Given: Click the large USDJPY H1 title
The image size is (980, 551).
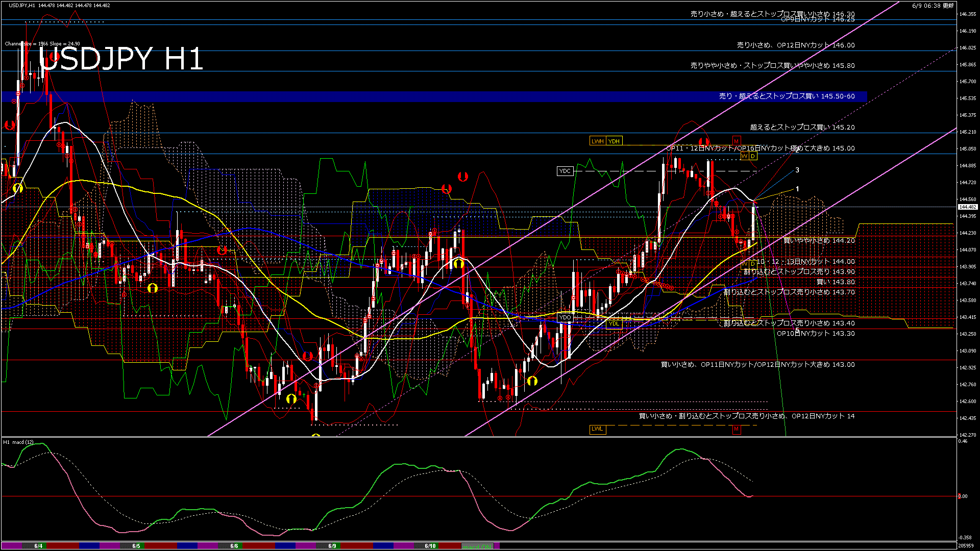Looking at the screenshot, I should (121, 59).
